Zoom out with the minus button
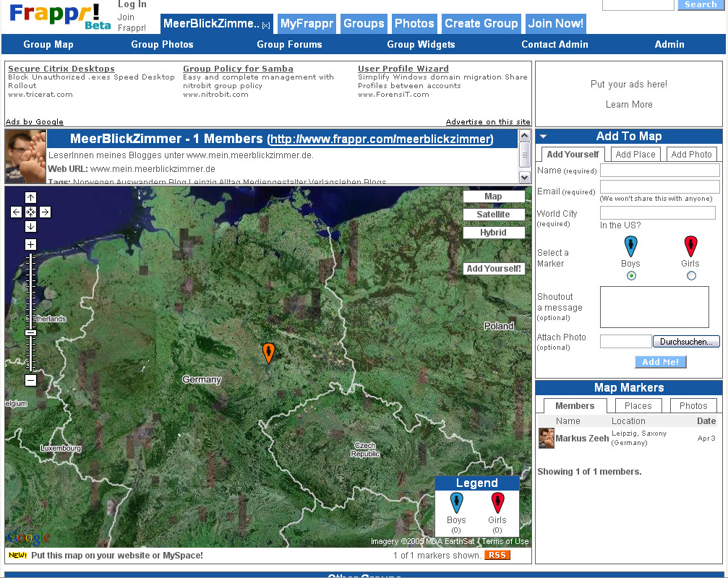Image resolution: width=728 pixels, height=578 pixels. coord(30,380)
